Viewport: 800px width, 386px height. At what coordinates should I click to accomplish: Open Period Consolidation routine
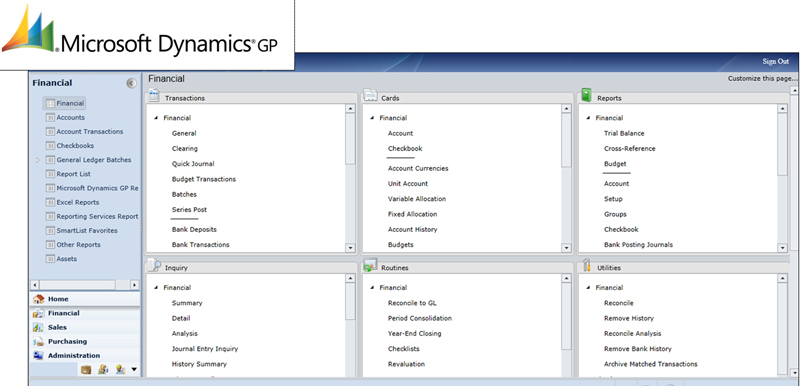click(420, 318)
